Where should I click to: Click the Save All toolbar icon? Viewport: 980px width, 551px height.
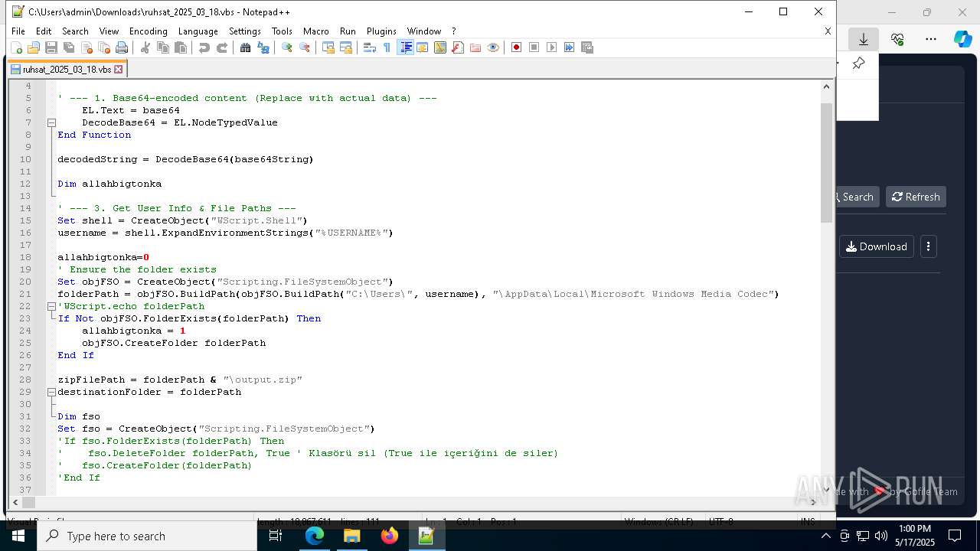click(x=69, y=47)
